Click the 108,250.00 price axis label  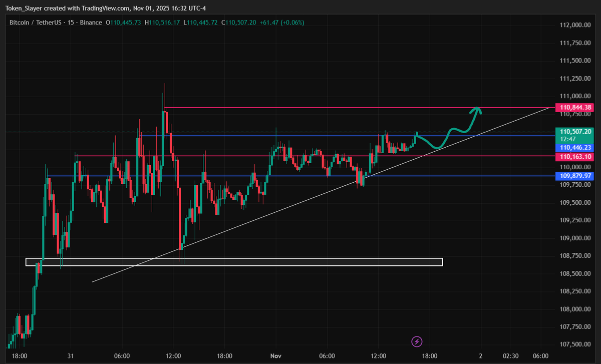tap(576, 291)
